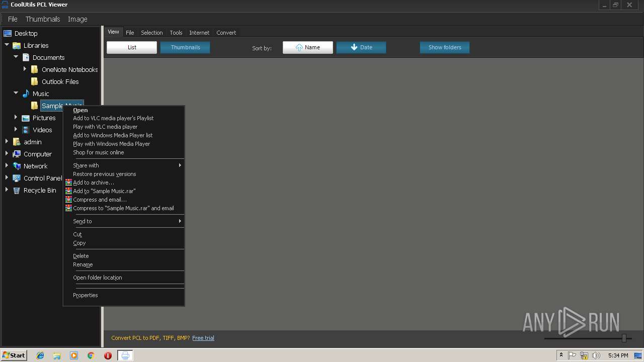Image resolution: width=644 pixels, height=362 pixels.
Task: Choose Open in context menu
Action: [124, 110]
